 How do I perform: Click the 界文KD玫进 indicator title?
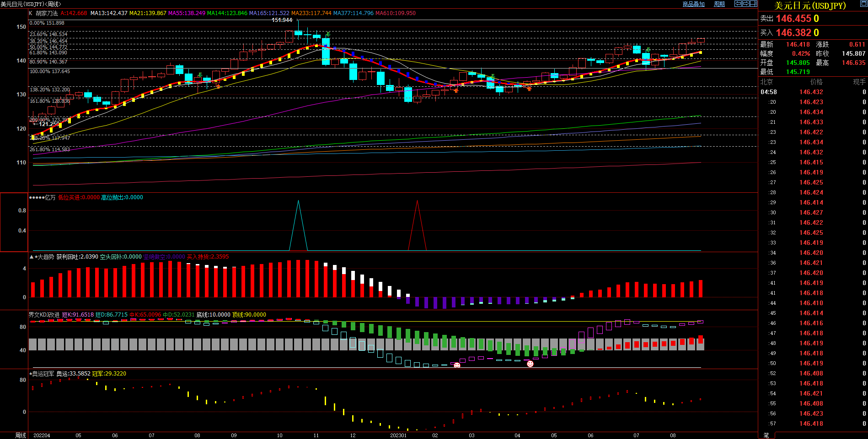tap(44, 315)
